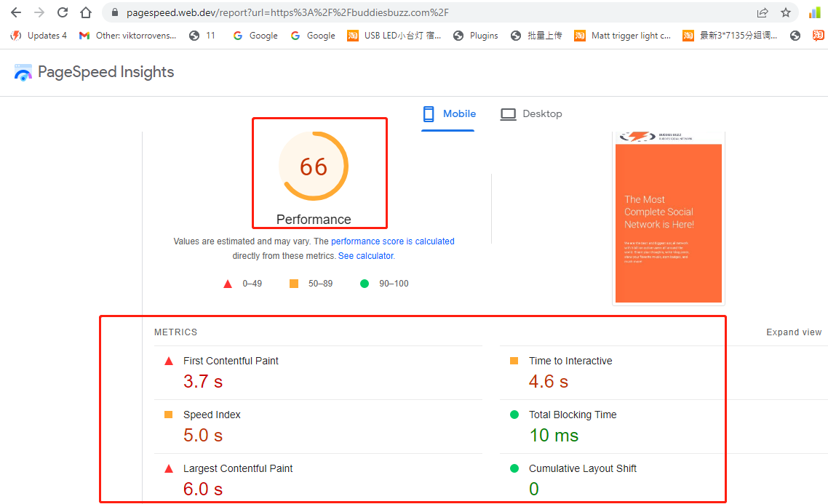The width and height of the screenshot is (828, 504).
Task: Click the mobile page screenshot thumbnail
Action: 668,218
